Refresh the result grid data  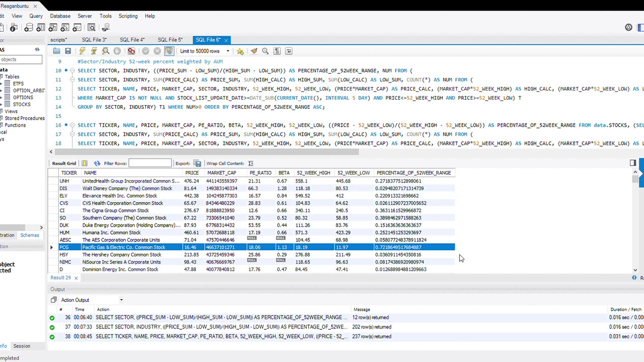click(x=97, y=163)
